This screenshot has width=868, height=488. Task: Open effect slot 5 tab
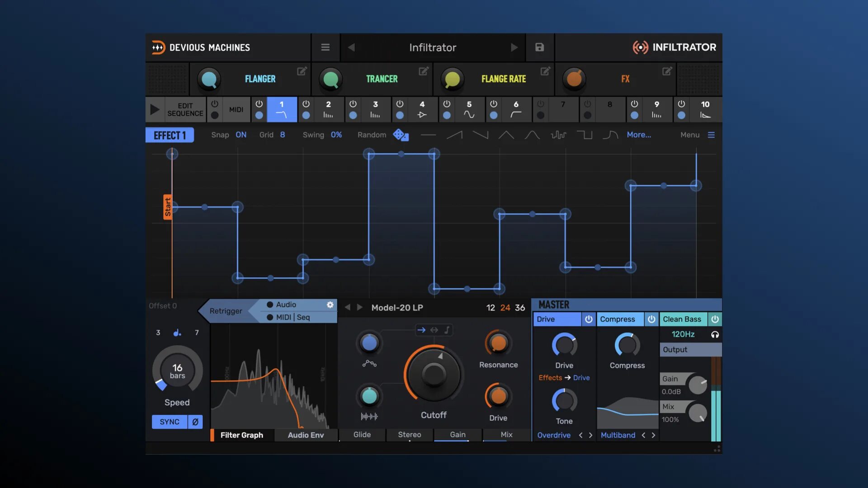pos(469,109)
